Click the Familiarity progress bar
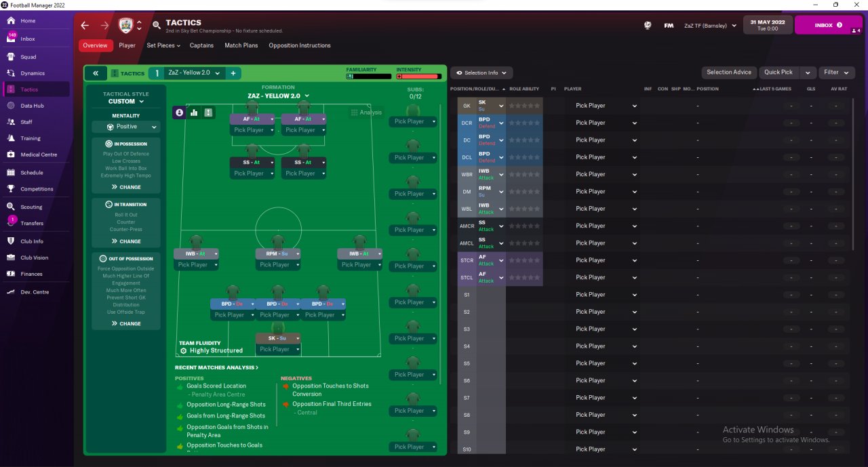The image size is (868, 467). [x=368, y=77]
